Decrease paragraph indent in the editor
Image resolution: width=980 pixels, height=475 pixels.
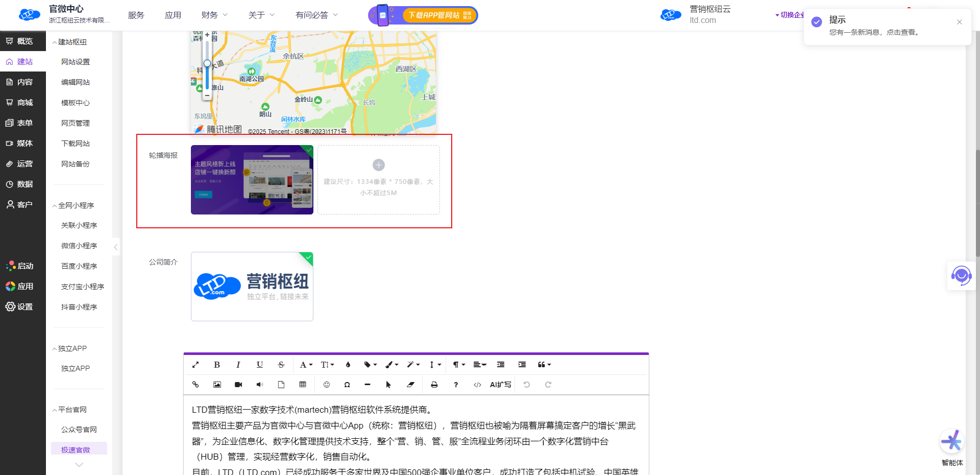point(501,365)
